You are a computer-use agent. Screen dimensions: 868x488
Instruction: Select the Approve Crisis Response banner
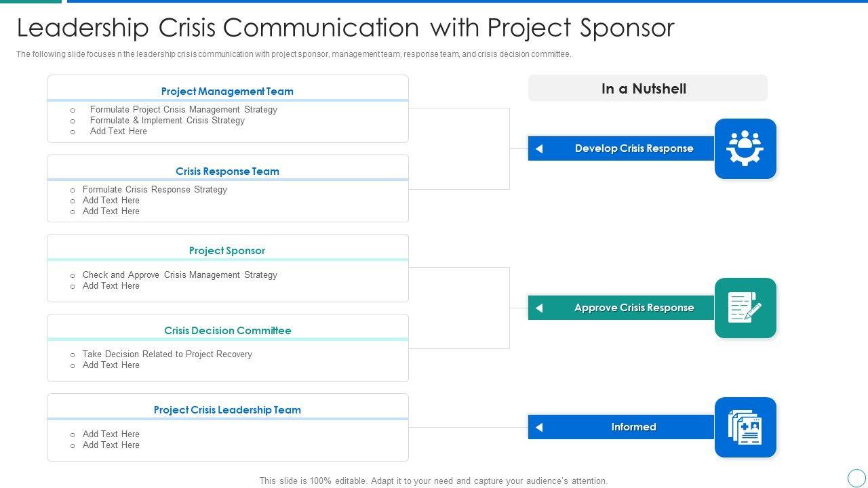tap(633, 308)
